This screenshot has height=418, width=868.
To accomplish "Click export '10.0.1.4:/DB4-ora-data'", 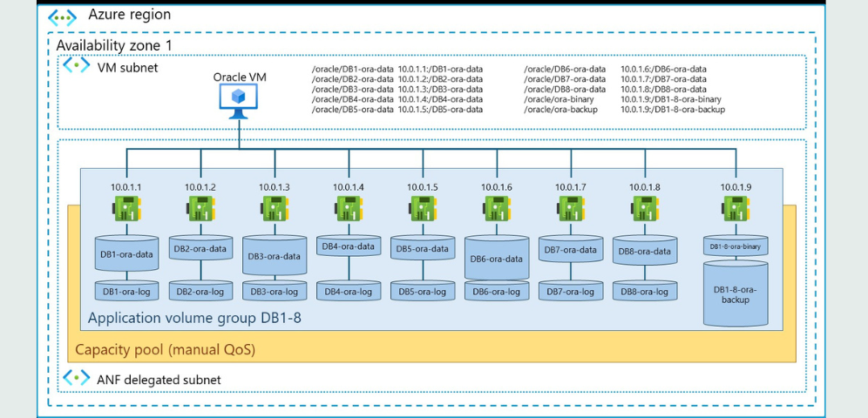I will (x=441, y=99).
